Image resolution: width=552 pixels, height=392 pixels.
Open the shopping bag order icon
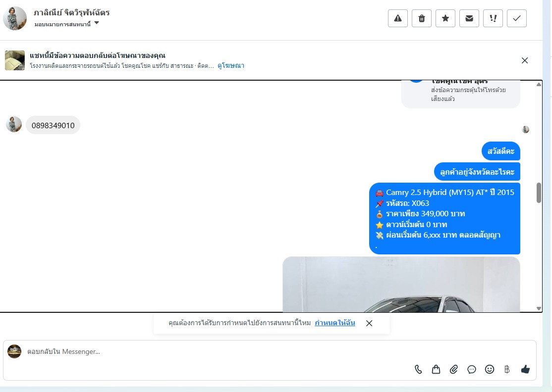pyautogui.click(x=436, y=369)
